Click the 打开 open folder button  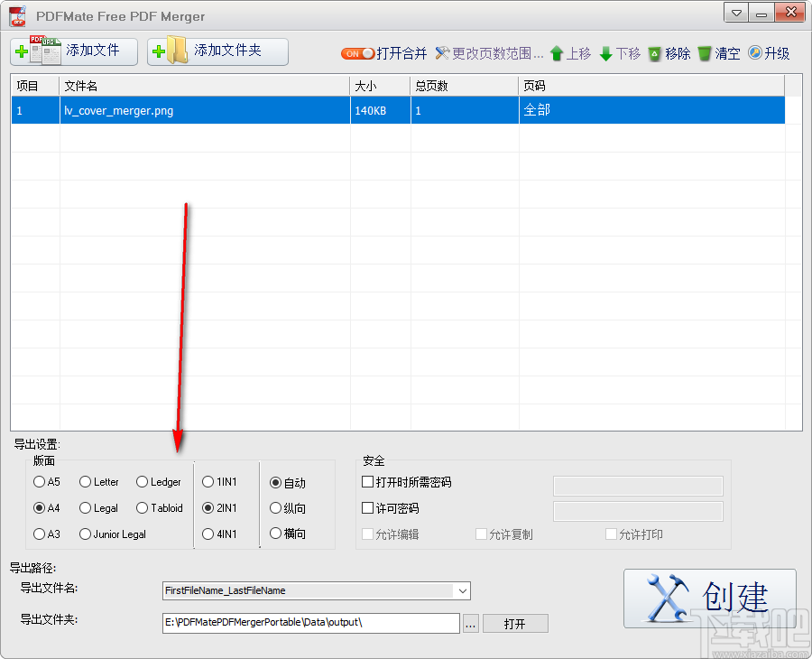(514, 623)
